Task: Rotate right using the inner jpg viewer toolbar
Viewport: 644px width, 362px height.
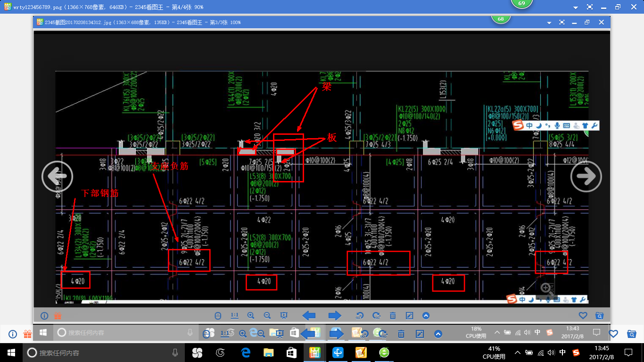Action: pyautogui.click(x=376, y=315)
